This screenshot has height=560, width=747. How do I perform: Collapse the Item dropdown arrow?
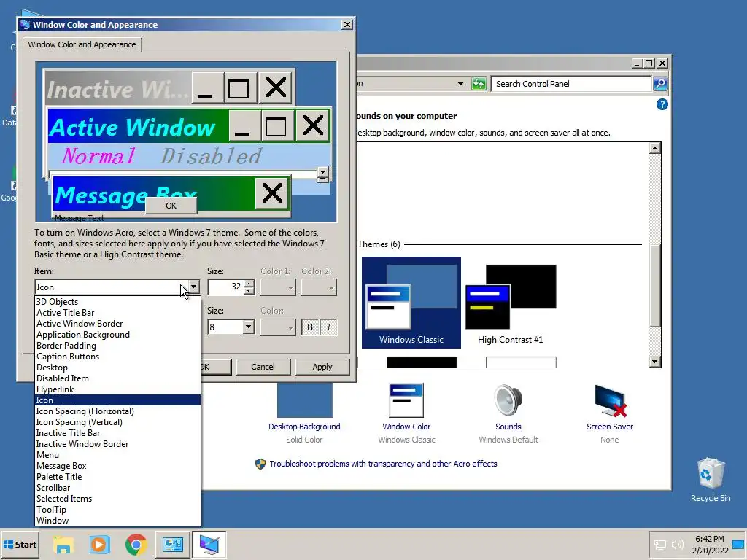point(193,287)
